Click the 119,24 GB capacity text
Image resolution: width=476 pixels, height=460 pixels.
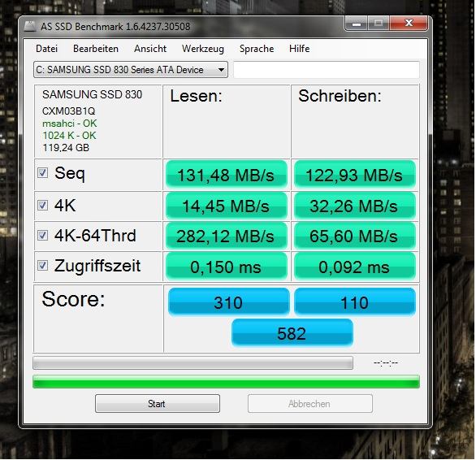click(66, 148)
